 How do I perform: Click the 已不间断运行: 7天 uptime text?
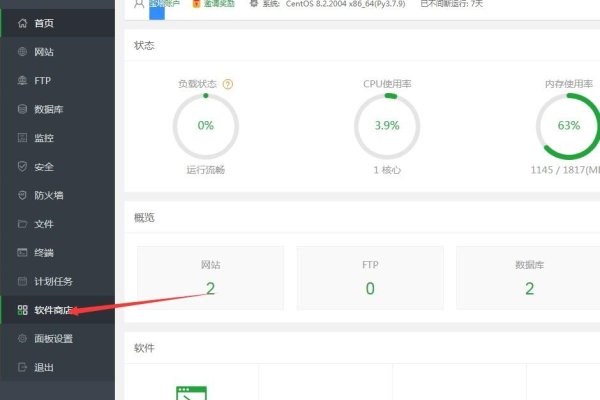coord(452,3)
